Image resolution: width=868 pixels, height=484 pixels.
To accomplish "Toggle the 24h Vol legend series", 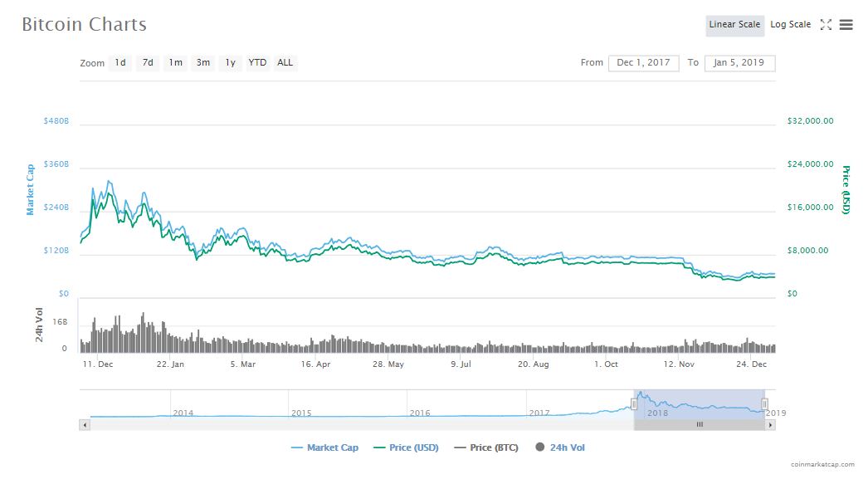I will tap(560, 447).
